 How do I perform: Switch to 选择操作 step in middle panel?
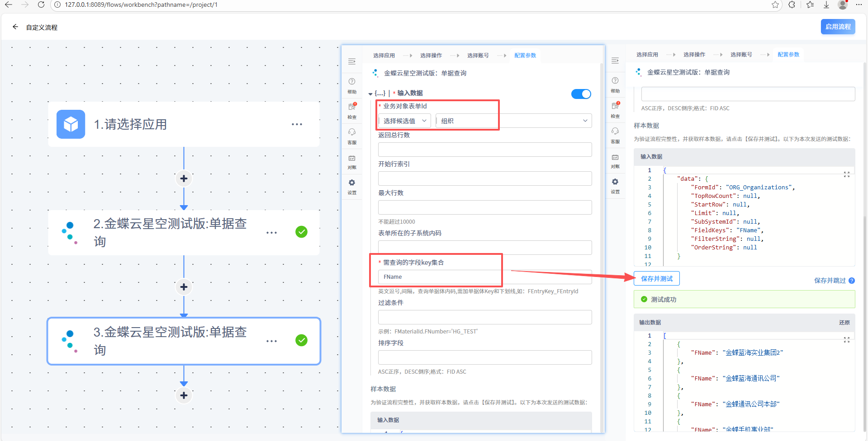(431, 56)
